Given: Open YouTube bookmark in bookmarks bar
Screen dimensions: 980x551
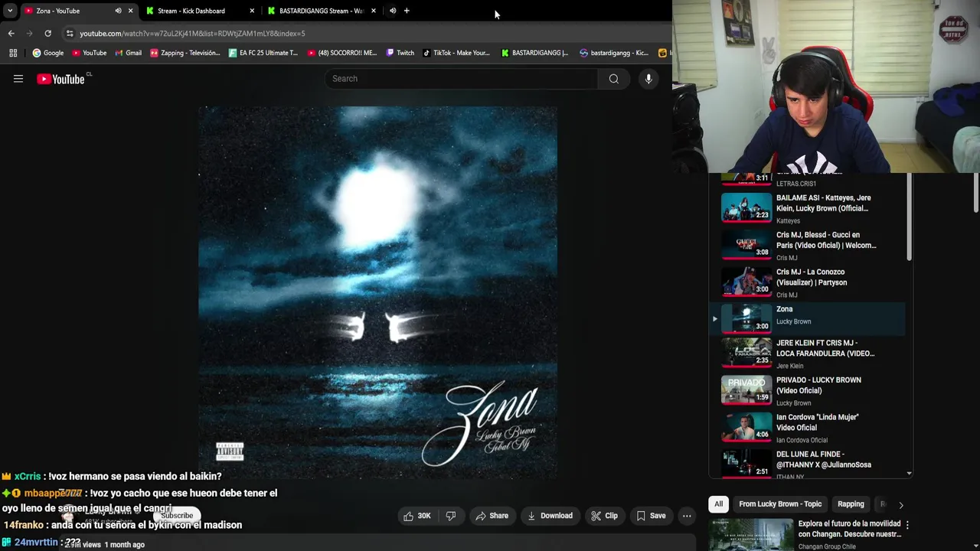Looking at the screenshot, I should [89, 53].
